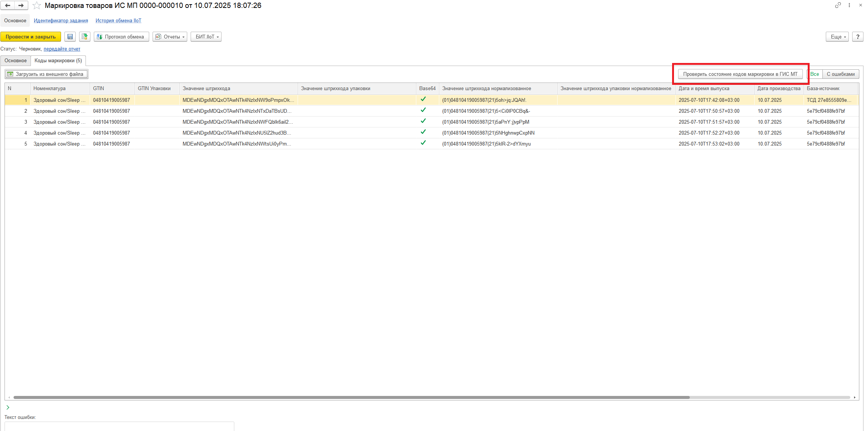Click the post document icon
This screenshot has height=431, width=868.
tap(85, 37)
